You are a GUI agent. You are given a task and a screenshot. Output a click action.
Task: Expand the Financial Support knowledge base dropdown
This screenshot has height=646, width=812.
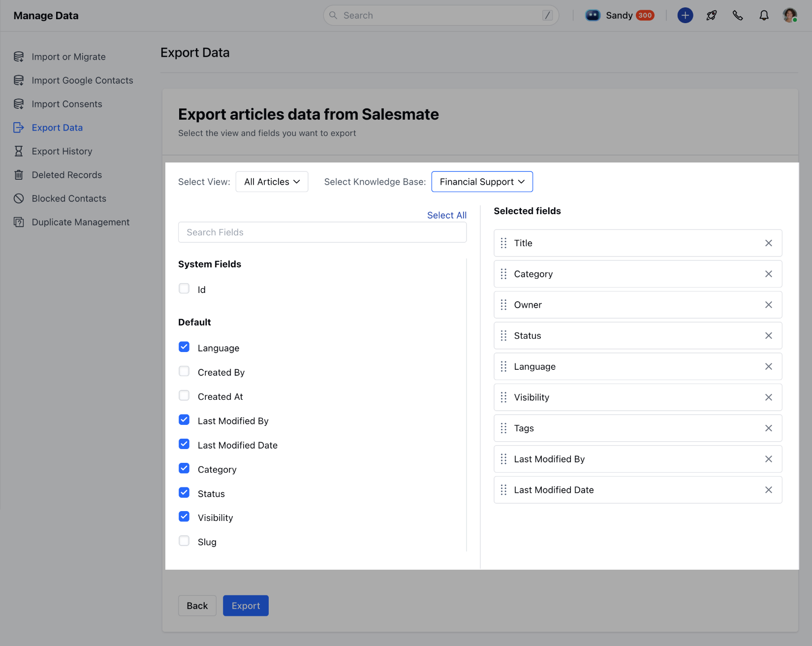click(482, 182)
